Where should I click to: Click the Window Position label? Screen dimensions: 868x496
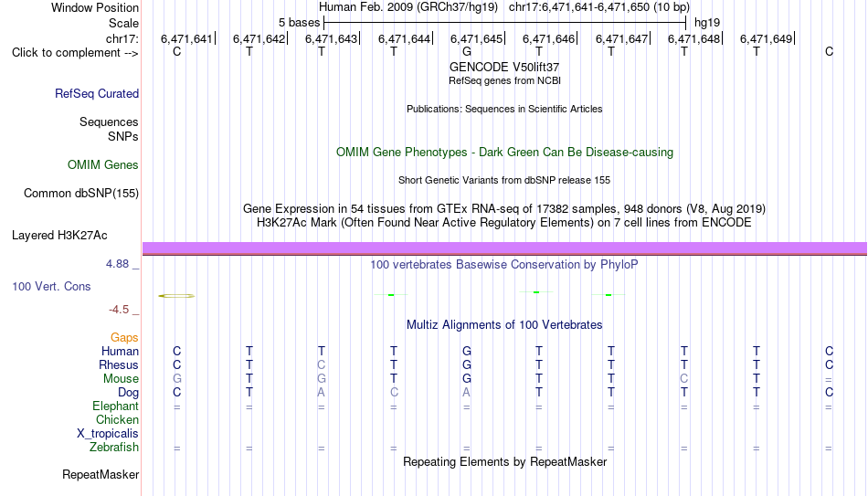[x=95, y=7]
